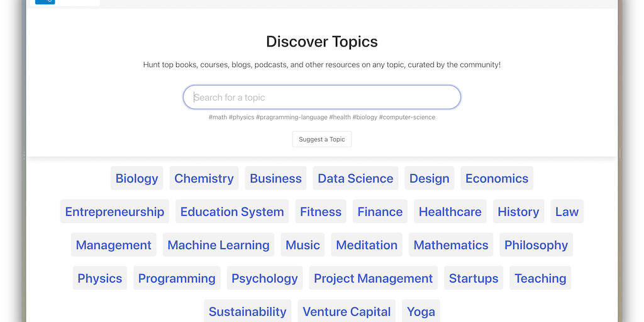Open the Biology topic
This screenshot has width=644, height=322.
tap(136, 179)
